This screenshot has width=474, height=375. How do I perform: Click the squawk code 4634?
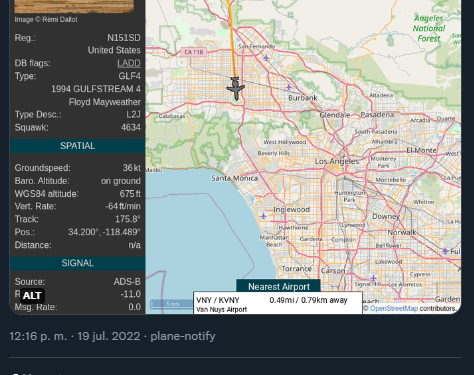pos(131,127)
